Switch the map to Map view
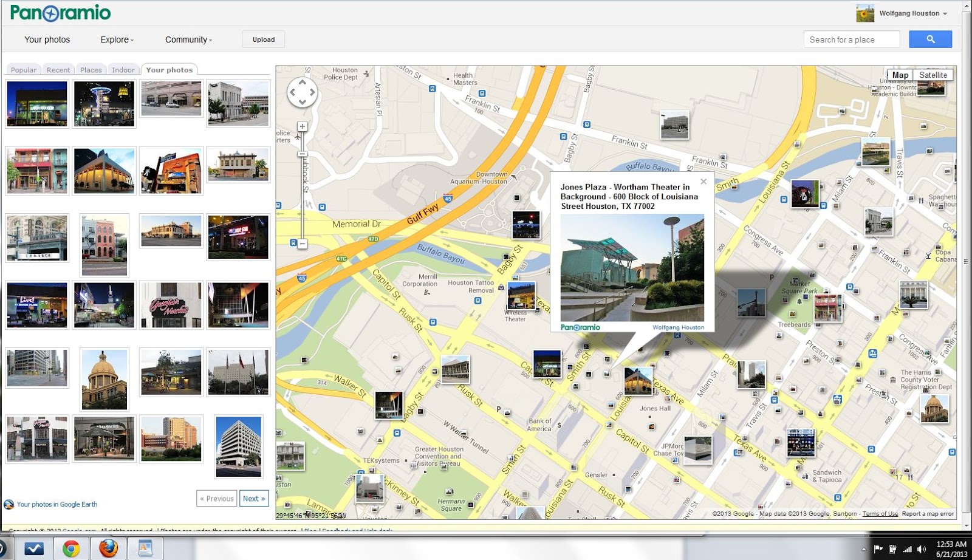The image size is (972, 560). 900,75
